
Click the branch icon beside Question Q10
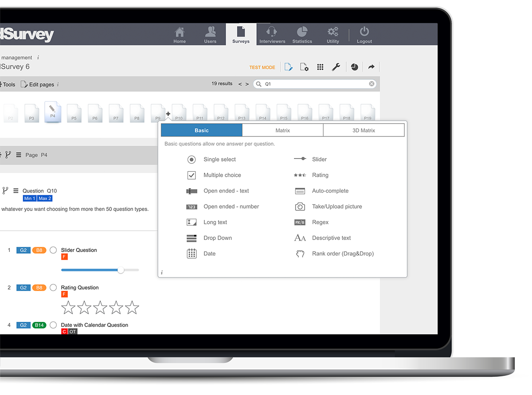pos(5,190)
